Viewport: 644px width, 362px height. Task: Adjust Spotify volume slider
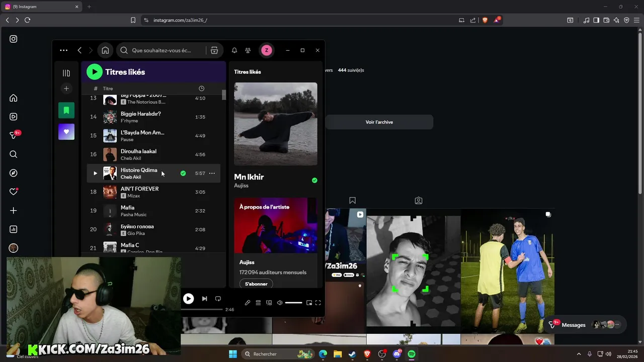(x=293, y=303)
